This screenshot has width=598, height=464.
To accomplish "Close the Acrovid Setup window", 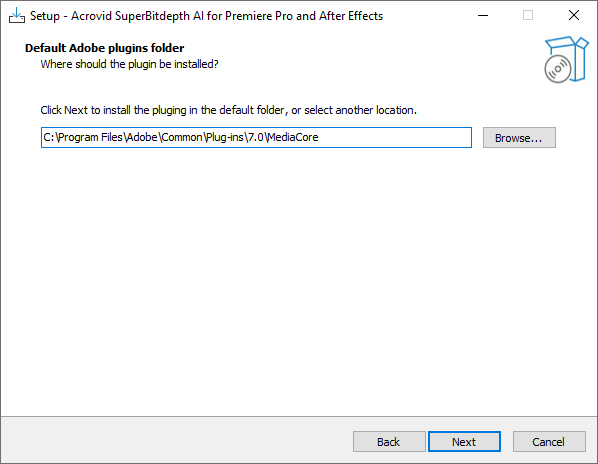I will pyautogui.click(x=574, y=16).
